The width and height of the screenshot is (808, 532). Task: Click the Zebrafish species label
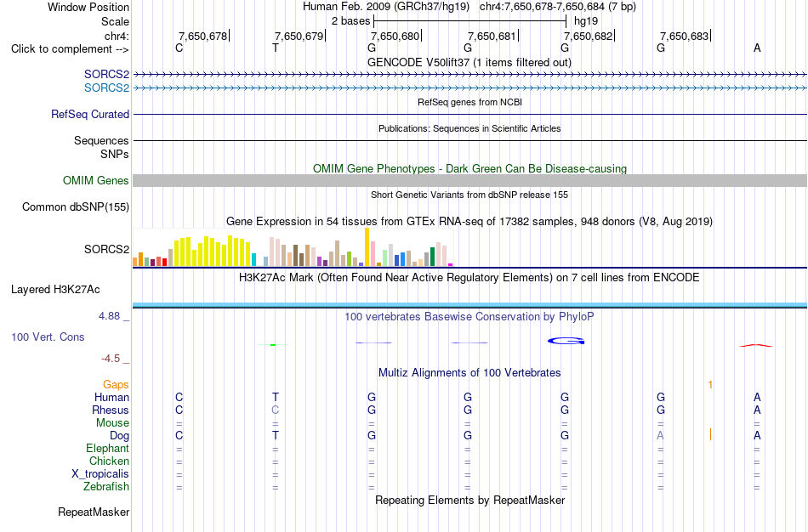pyautogui.click(x=106, y=486)
